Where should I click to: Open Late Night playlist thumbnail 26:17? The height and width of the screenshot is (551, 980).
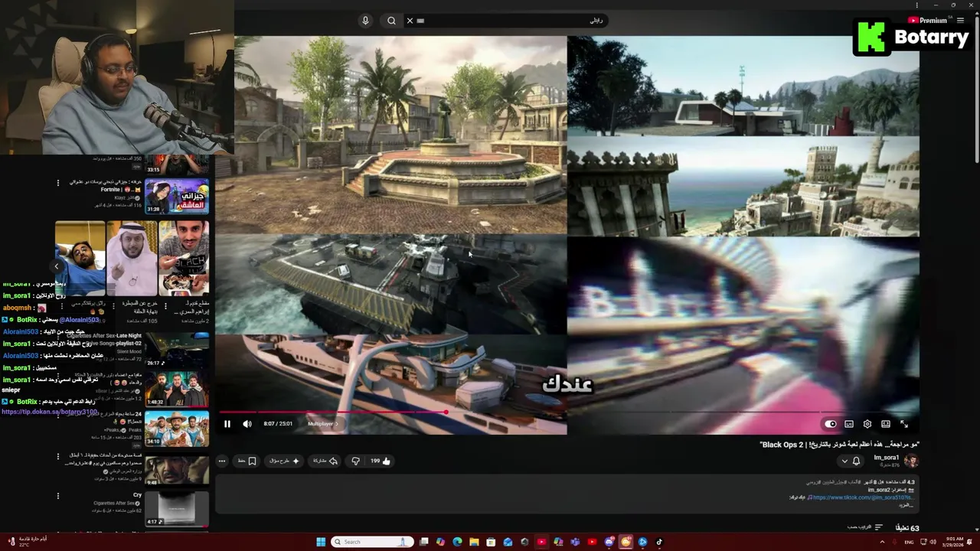(x=177, y=350)
